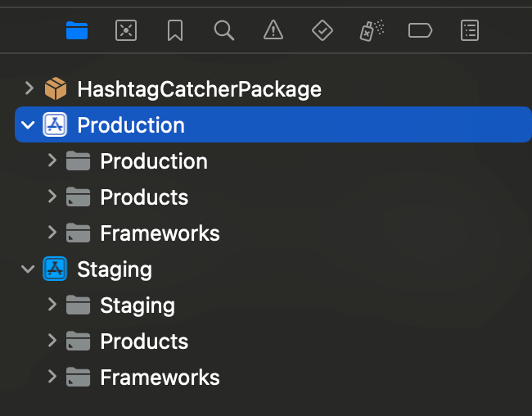Expand Frameworks under Staging
Viewport: 532px width, 416px height.
click(52, 377)
